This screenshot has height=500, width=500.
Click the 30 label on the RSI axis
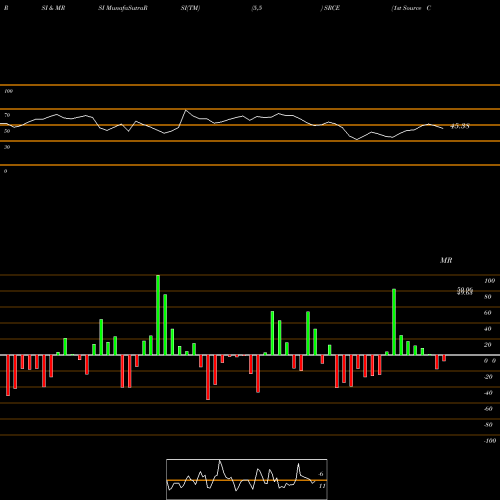[x=7, y=147]
